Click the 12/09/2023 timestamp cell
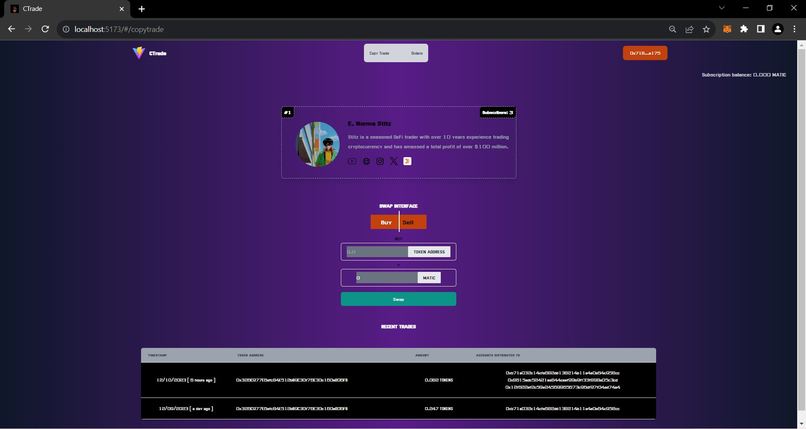Screen dimensions: 806x429 pos(186,408)
